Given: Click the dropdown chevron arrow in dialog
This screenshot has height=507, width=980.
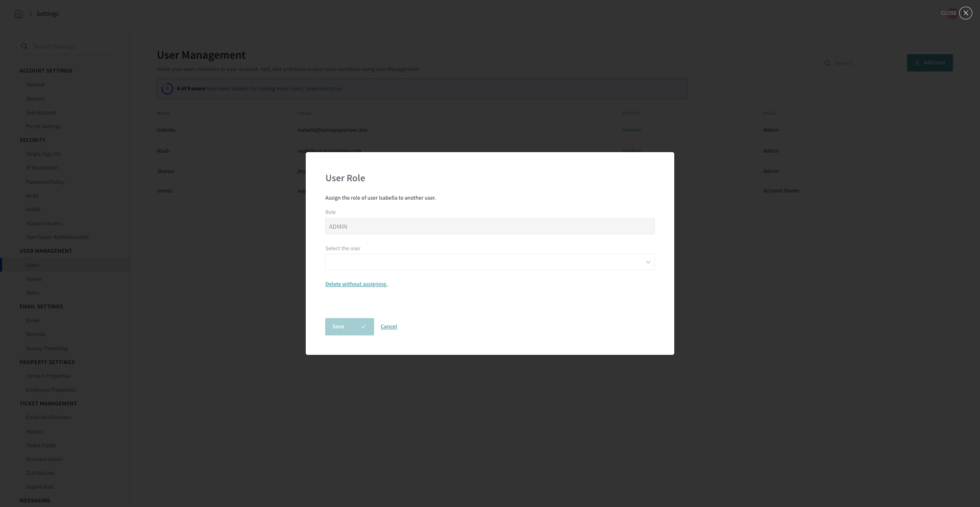Looking at the screenshot, I should (x=648, y=262).
